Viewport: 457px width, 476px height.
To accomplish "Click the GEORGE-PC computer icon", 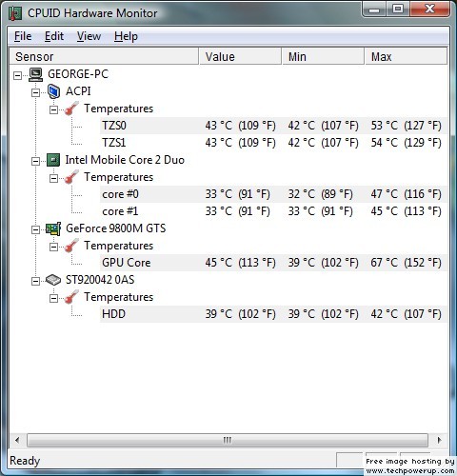I will click(35, 74).
